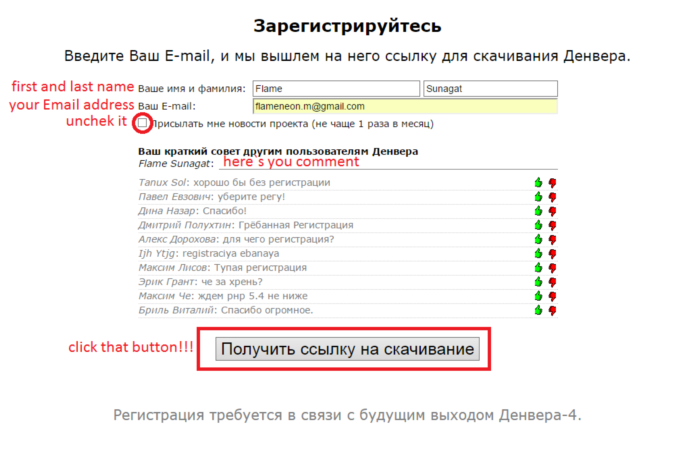Image resolution: width=680 pixels, height=453 pixels.
Task: Upvote the Павел Евзович comment
Action: tap(538, 197)
